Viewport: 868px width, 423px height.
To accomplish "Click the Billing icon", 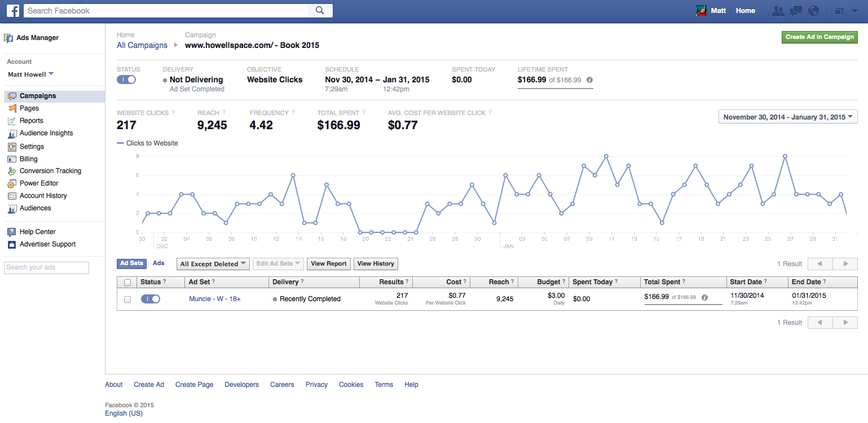I will pyautogui.click(x=12, y=159).
